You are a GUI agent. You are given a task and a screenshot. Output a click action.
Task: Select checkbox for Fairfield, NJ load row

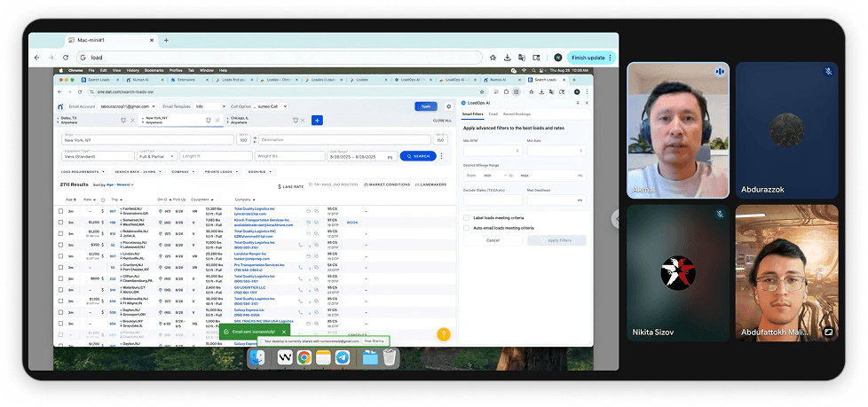coord(61,211)
